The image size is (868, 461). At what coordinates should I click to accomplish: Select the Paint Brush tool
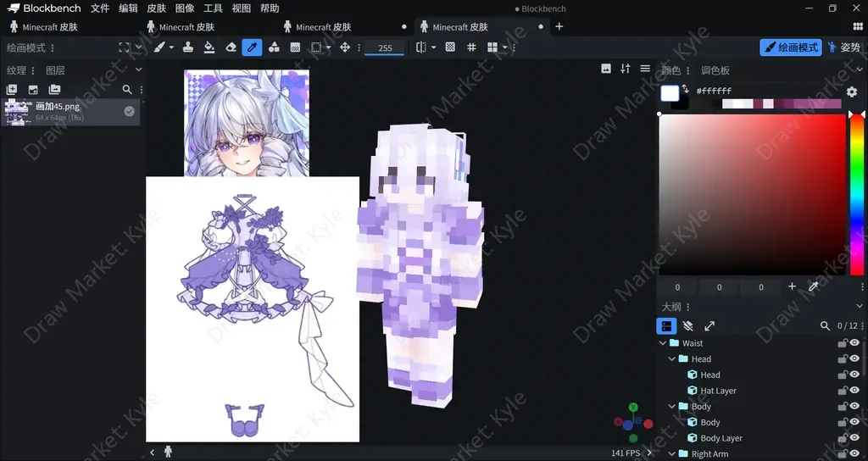click(x=159, y=47)
